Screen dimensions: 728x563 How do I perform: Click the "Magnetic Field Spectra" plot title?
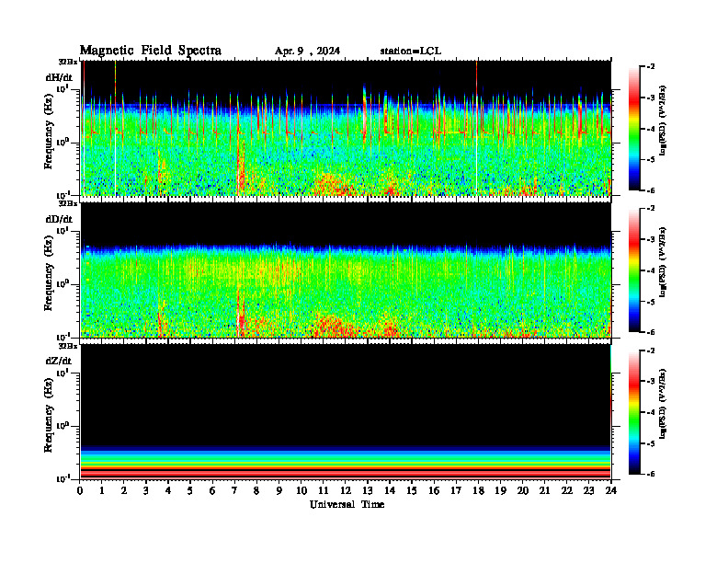pos(150,51)
